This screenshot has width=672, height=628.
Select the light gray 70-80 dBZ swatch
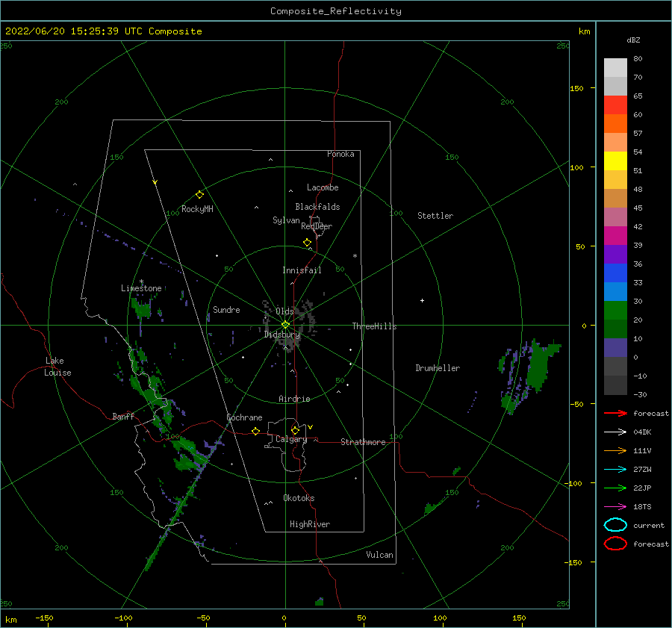coord(615,68)
